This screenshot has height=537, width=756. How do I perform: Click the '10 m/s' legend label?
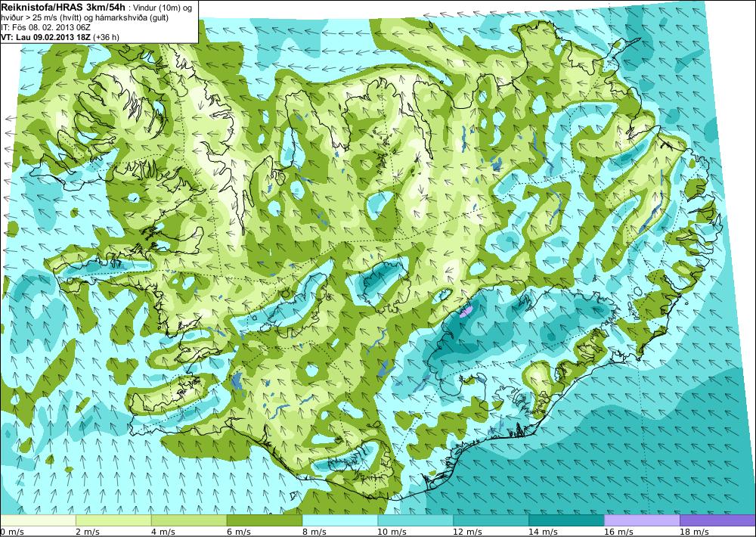(x=392, y=532)
